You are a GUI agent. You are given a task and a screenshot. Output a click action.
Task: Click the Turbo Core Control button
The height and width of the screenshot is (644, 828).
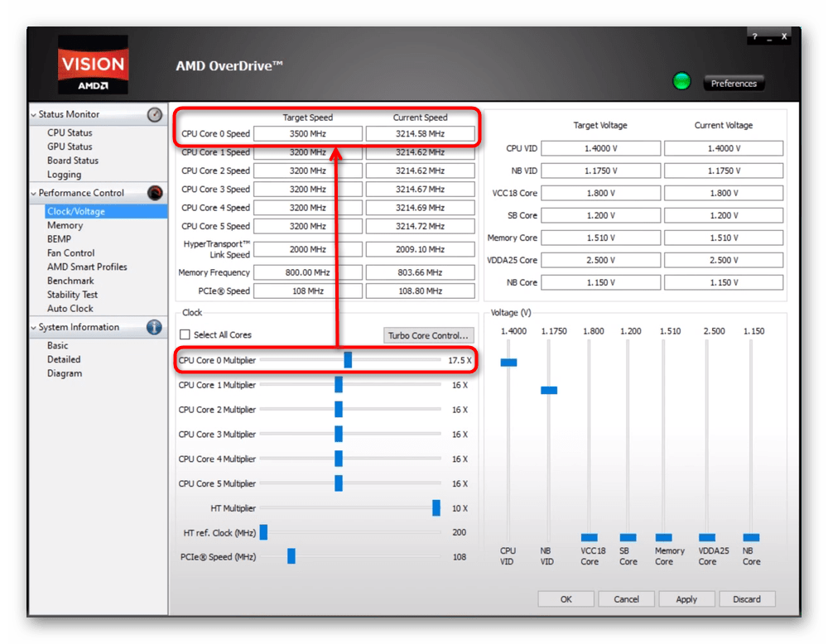click(x=429, y=335)
